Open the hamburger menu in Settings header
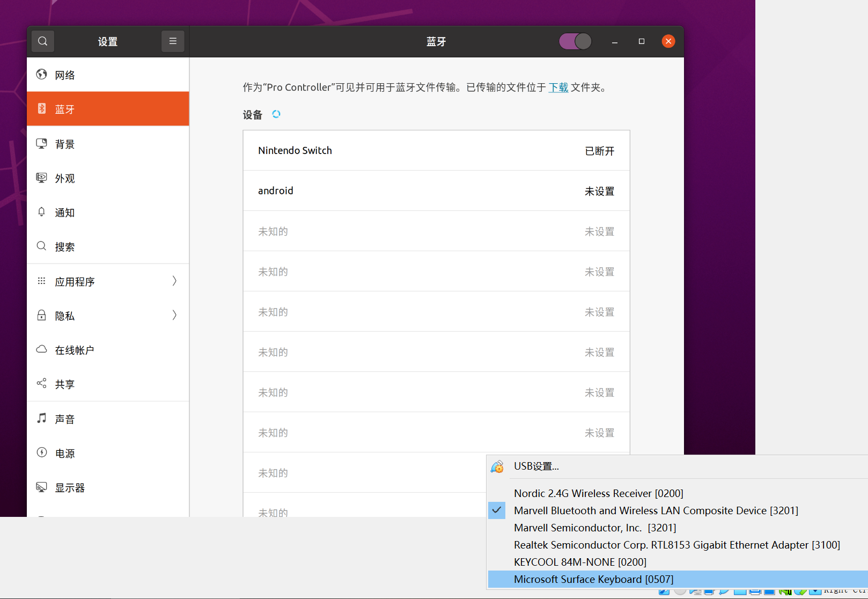 tap(173, 41)
